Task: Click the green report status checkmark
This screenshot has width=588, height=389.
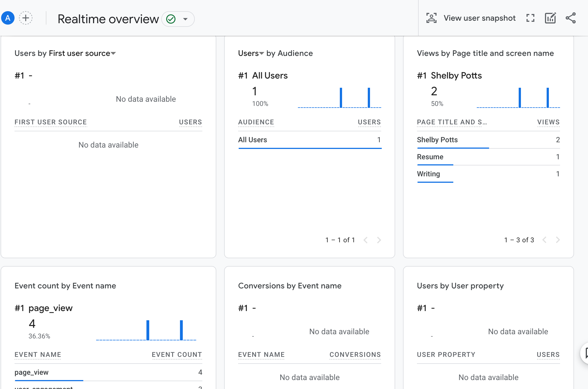Action: click(171, 19)
